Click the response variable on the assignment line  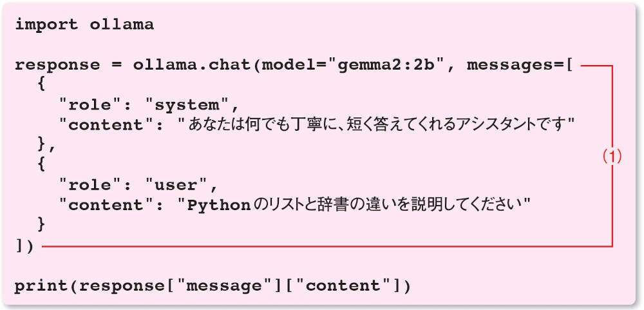coord(57,65)
